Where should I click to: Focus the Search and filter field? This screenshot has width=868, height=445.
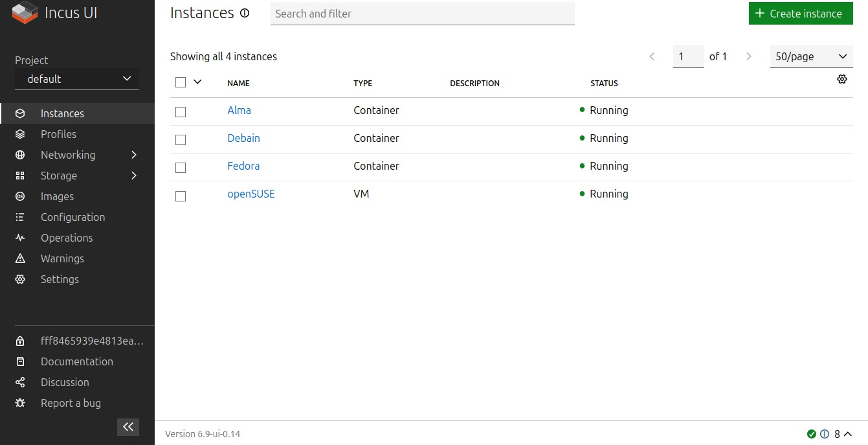[x=423, y=14]
